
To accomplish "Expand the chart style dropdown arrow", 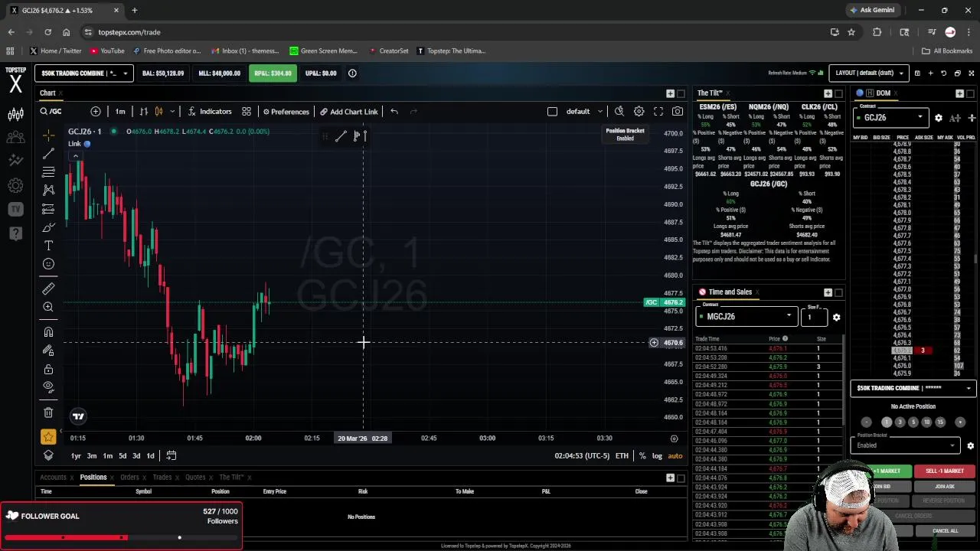I will point(172,112).
